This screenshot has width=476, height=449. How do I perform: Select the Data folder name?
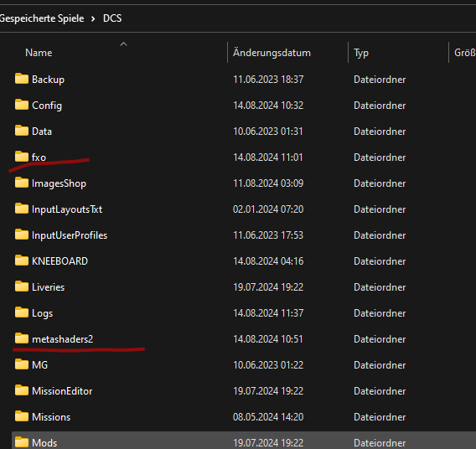42,132
